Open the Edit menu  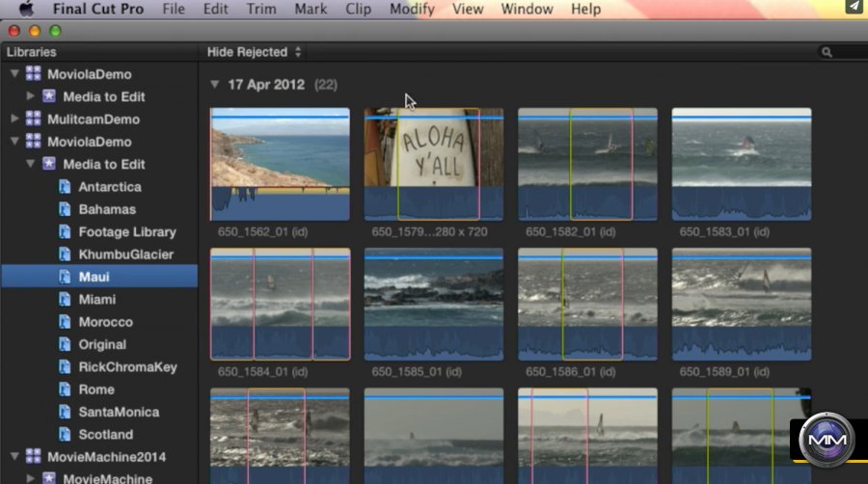tap(215, 9)
